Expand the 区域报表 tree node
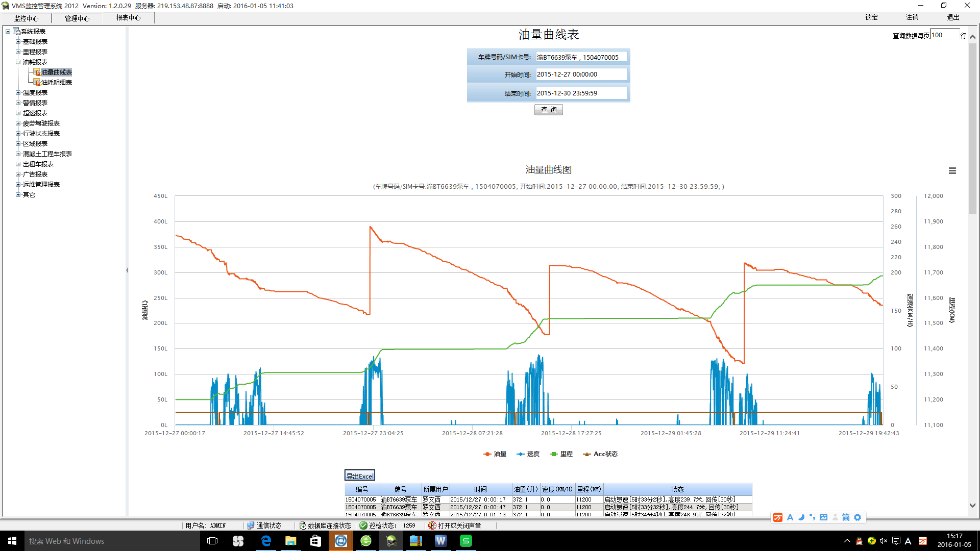 click(18, 144)
